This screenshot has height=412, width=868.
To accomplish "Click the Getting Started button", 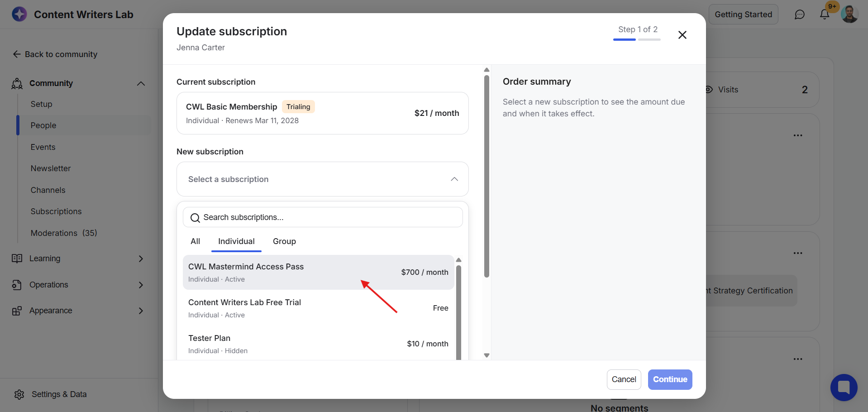I will click(743, 14).
